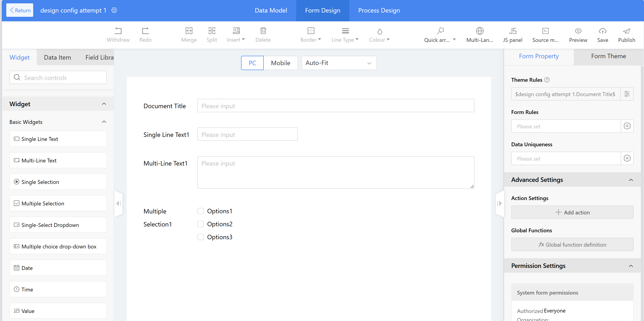Open the JS panel
This screenshot has height=321, width=644.
(513, 31)
